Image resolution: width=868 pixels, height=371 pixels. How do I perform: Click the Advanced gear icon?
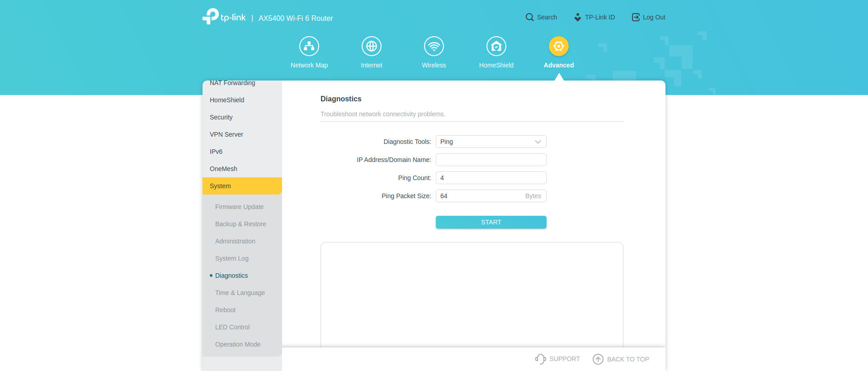click(x=559, y=46)
